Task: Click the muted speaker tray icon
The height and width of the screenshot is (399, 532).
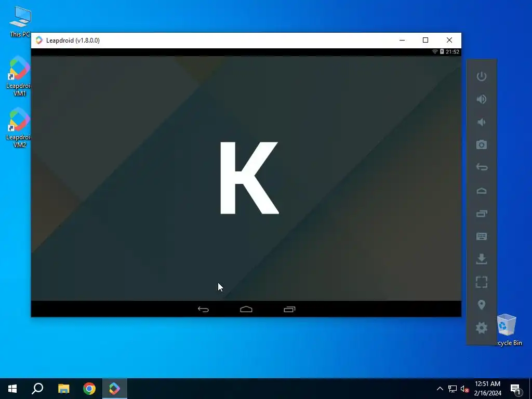Action: click(x=464, y=389)
